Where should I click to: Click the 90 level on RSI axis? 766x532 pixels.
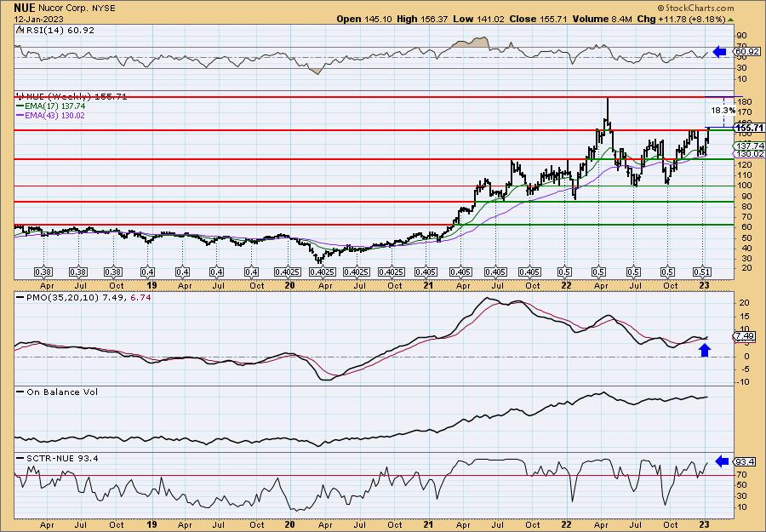pos(742,36)
